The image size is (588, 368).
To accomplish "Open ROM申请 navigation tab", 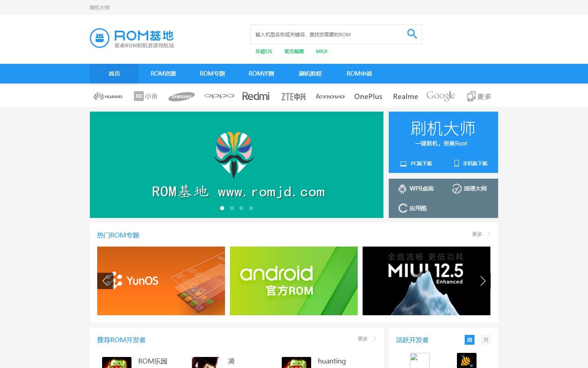I will [x=359, y=74].
